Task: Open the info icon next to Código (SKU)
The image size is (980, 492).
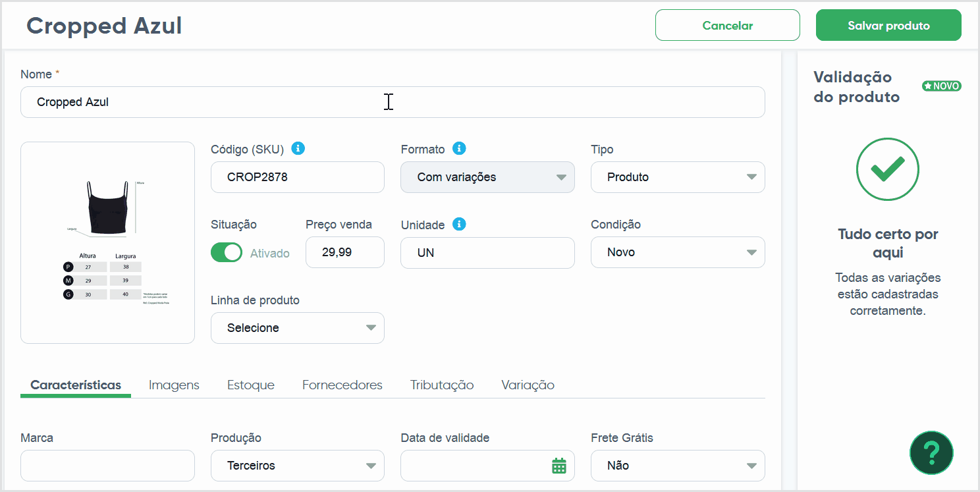Action: (x=298, y=149)
